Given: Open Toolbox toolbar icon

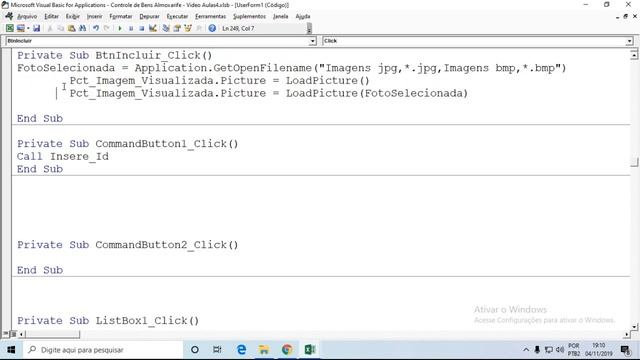Looking at the screenshot, I should (x=199, y=28).
